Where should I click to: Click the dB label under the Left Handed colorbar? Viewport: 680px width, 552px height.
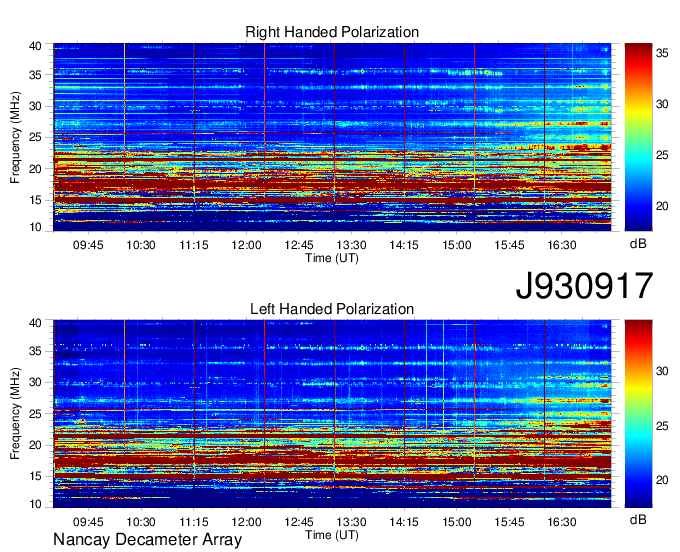tap(638, 519)
